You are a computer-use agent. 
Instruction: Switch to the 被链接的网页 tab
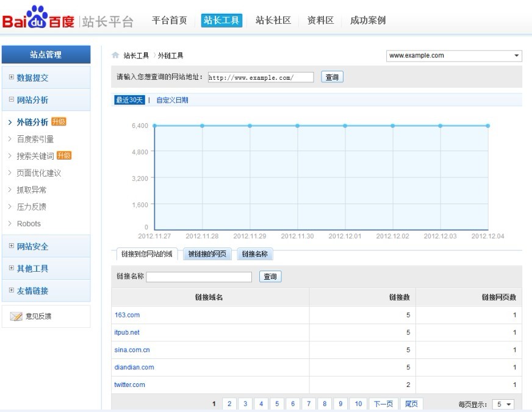tap(208, 254)
